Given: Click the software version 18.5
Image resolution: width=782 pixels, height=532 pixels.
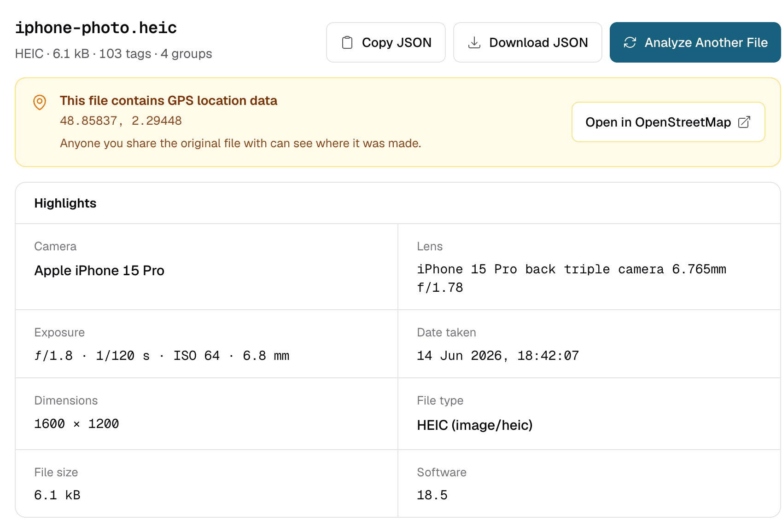Looking at the screenshot, I should pos(432,495).
